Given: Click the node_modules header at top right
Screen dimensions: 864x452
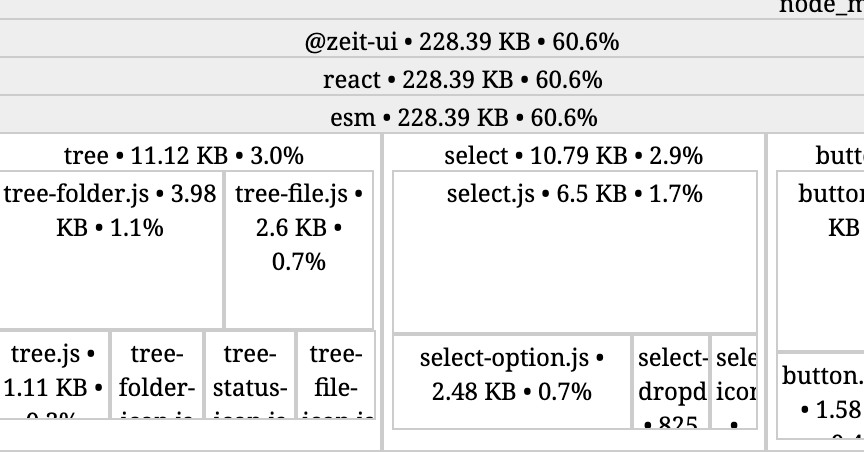Looking at the screenshot, I should click(x=820, y=8).
